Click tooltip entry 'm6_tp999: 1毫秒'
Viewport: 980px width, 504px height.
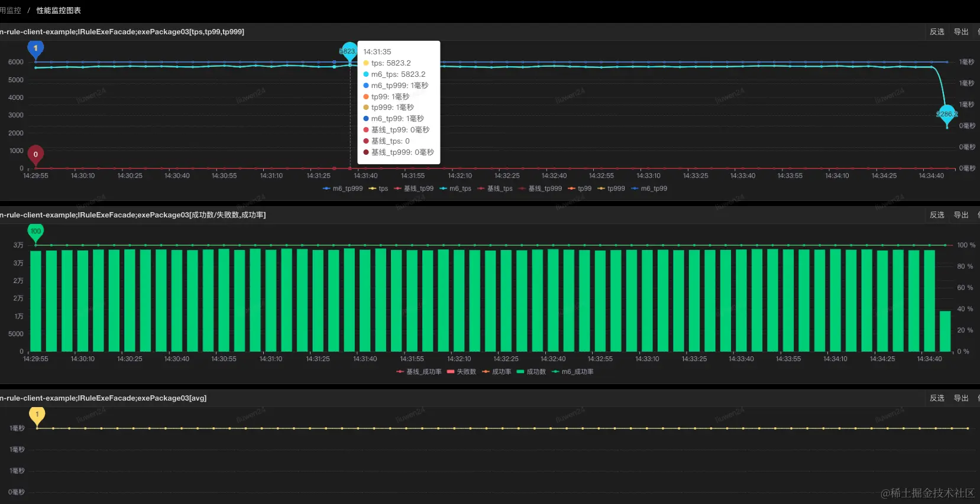(x=396, y=86)
